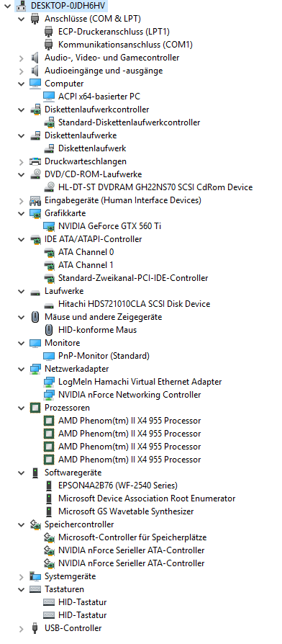Select NVIDIA nForce Networking Controller entry
Image resolution: width=282 pixels, height=644 pixels.
pyautogui.click(x=129, y=395)
